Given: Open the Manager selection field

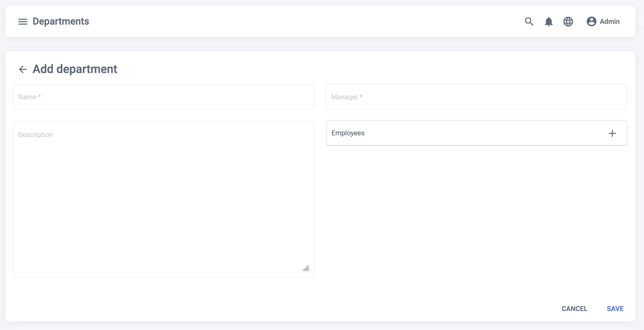Looking at the screenshot, I should pos(476,97).
